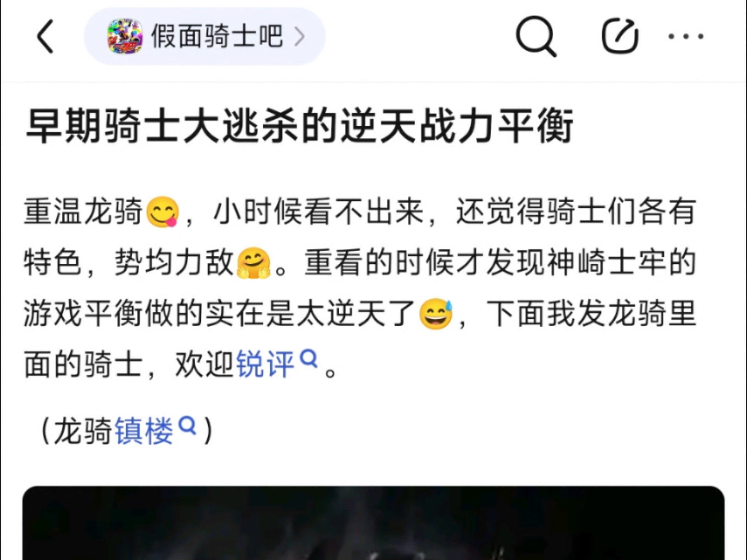Tap the search icon beside 镇楼
Viewport: 747px width, 560px height.
187,425
